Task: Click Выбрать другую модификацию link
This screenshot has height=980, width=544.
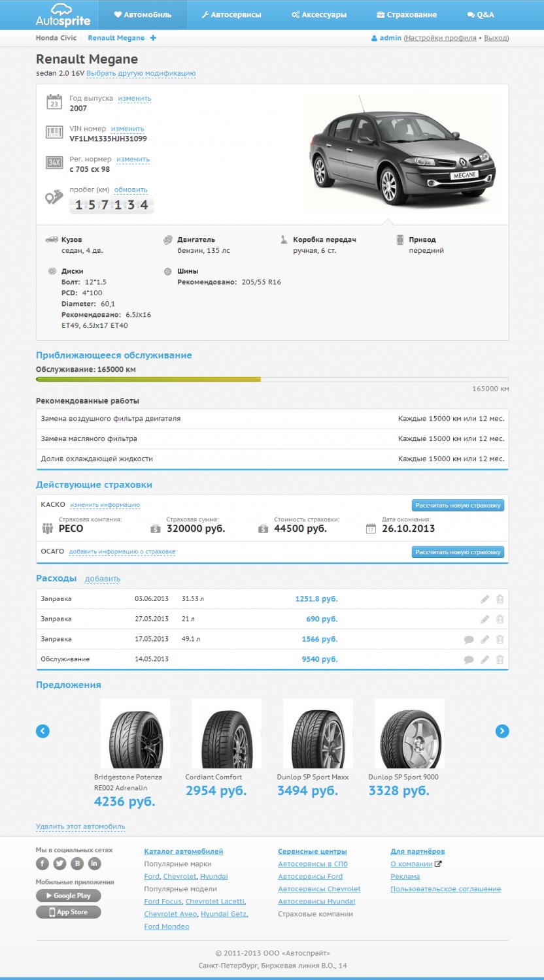Action: (x=141, y=74)
